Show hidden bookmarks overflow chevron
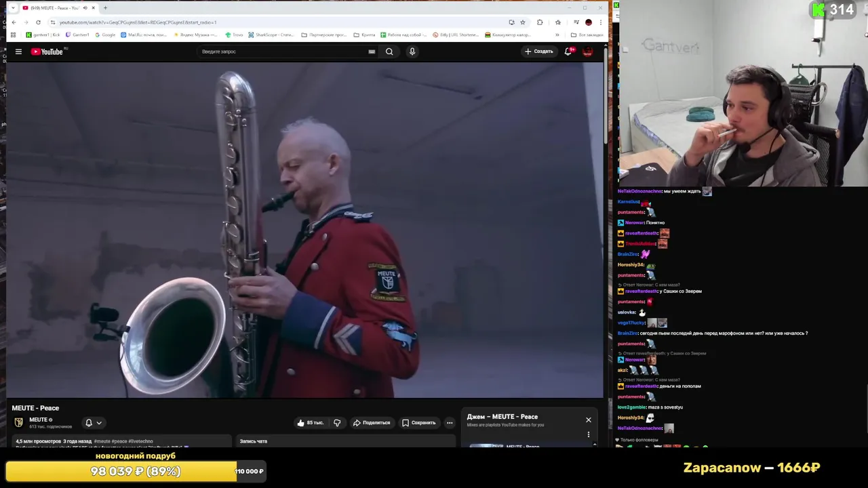 tap(557, 35)
